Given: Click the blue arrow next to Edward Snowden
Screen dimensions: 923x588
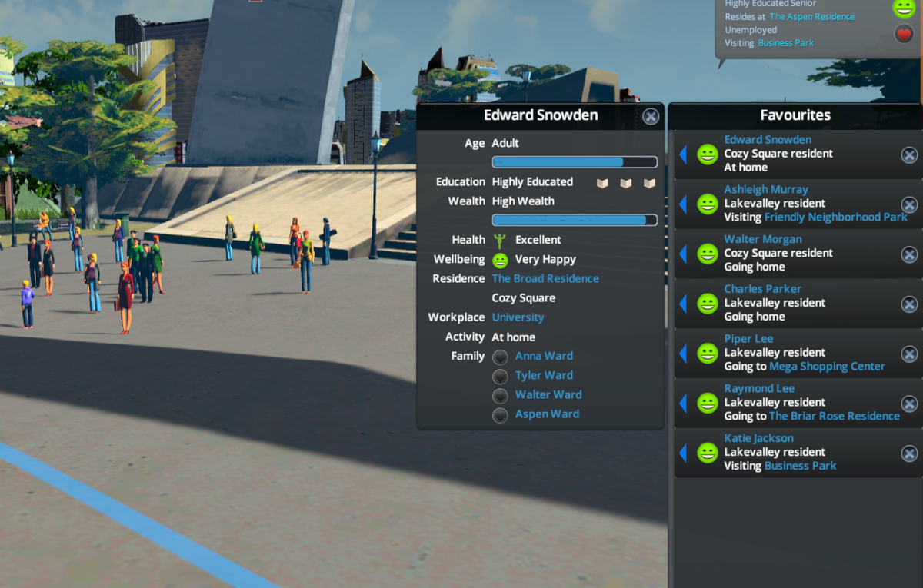Looking at the screenshot, I should pyautogui.click(x=684, y=154).
